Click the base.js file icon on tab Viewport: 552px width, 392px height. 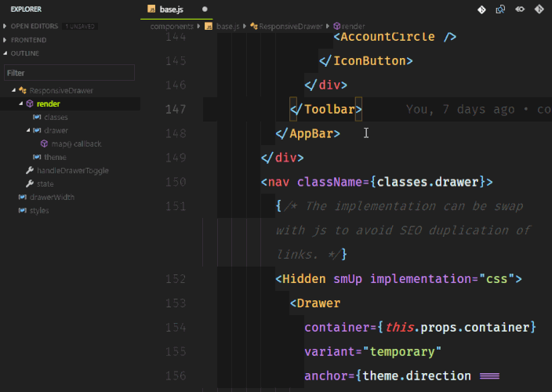click(x=151, y=9)
